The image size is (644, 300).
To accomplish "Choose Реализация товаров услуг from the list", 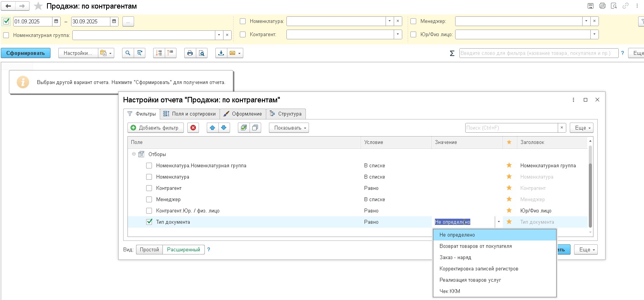I will pos(470,280).
